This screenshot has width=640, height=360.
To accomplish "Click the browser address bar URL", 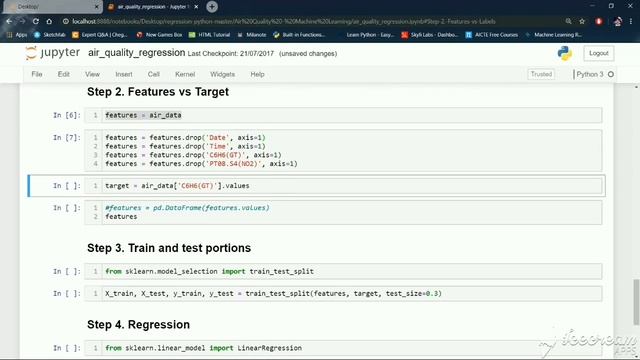I will [284, 21].
